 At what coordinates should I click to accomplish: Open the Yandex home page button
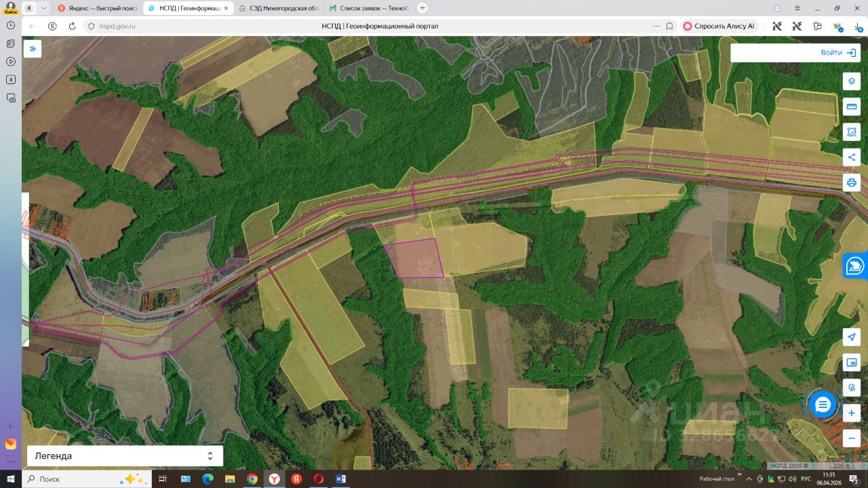(52, 26)
